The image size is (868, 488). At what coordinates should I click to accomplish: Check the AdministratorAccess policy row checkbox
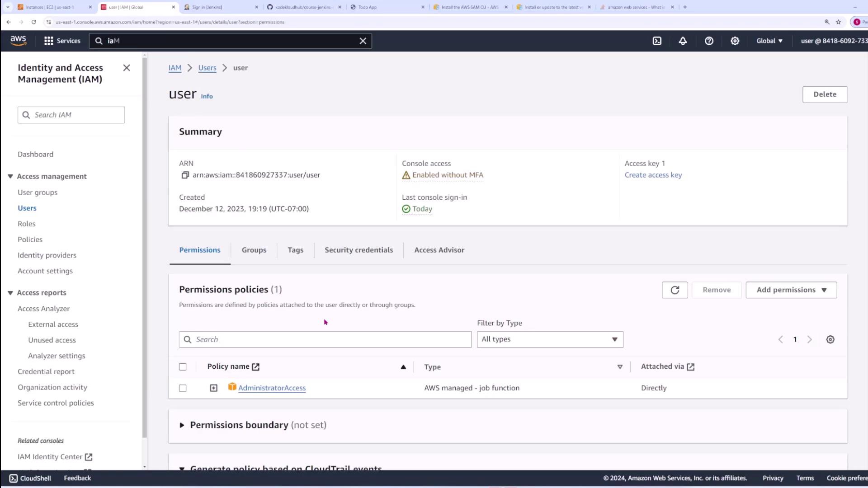tap(183, 388)
